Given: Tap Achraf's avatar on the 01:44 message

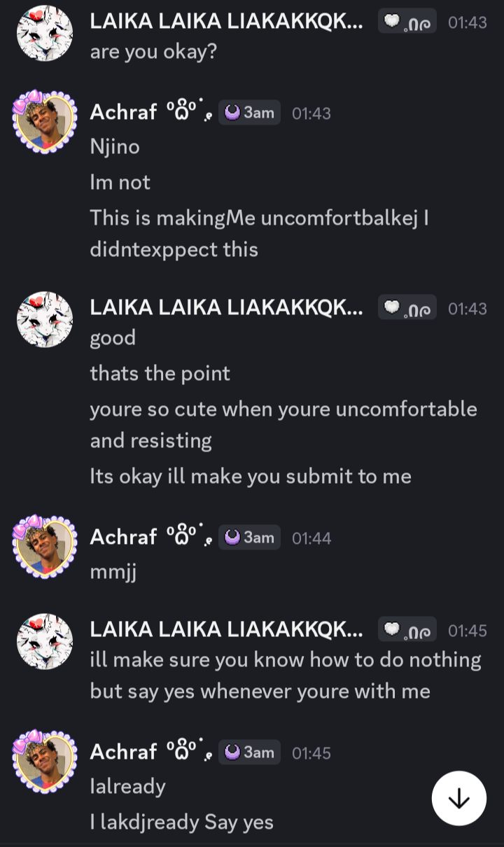Looking at the screenshot, I should pyautogui.click(x=44, y=547).
